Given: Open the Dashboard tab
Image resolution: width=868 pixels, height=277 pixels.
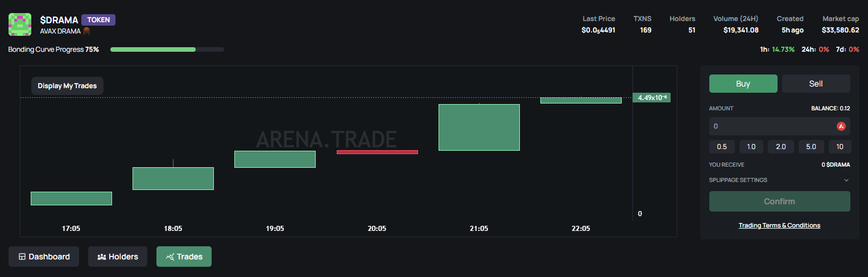Looking at the screenshot, I should [x=44, y=257].
